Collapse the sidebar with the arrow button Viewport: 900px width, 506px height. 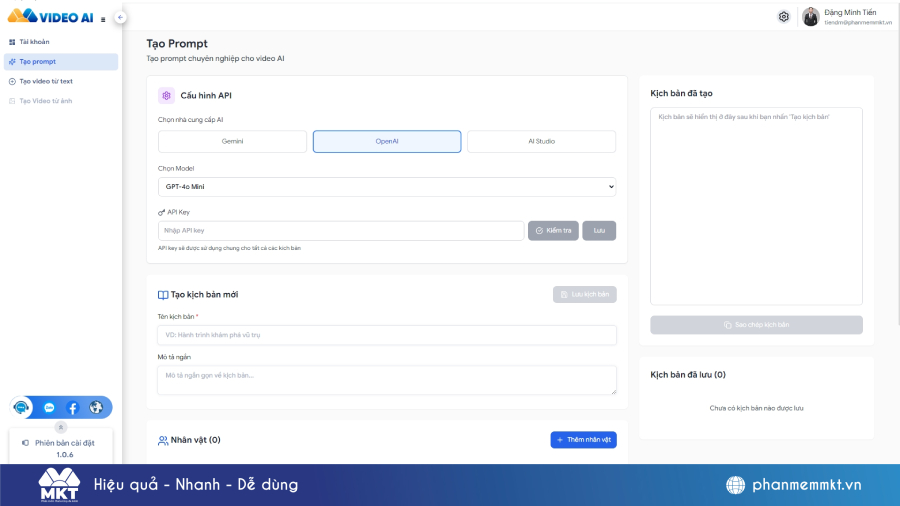tap(120, 17)
